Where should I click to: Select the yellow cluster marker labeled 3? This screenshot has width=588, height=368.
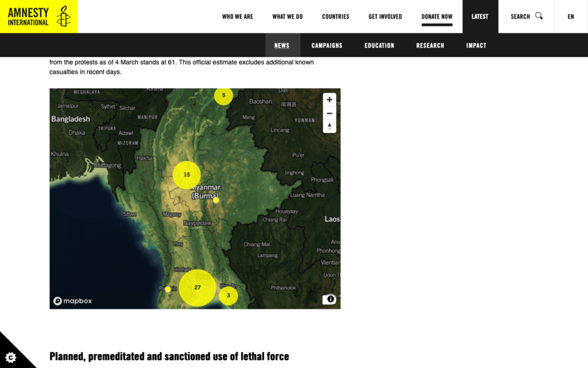pos(229,296)
